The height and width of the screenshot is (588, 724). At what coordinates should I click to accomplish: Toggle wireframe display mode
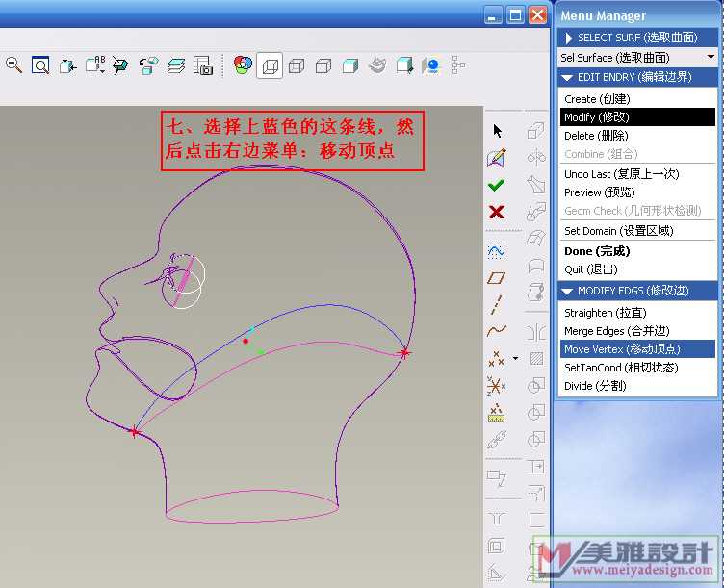pos(270,65)
